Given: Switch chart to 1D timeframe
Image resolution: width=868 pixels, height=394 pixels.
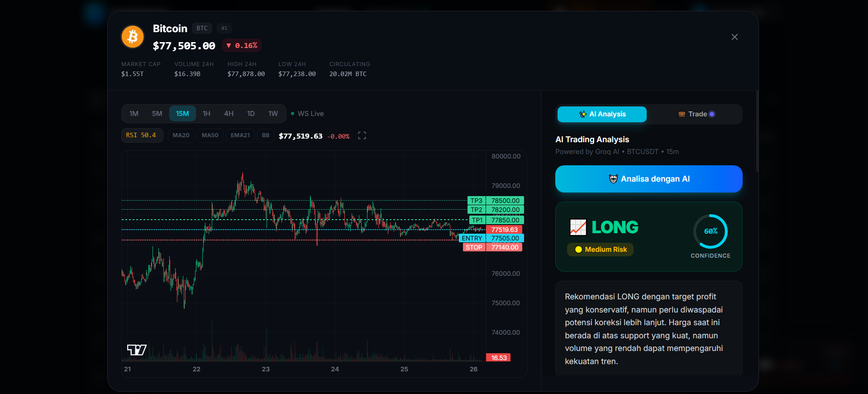Looking at the screenshot, I should tap(251, 114).
